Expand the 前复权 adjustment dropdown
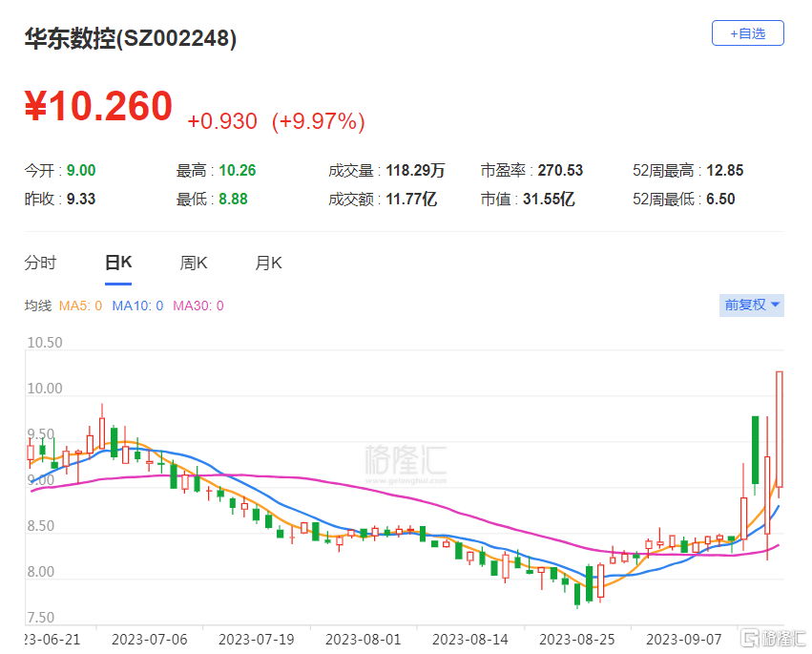This screenshot has height=654, width=812. (x=752, y=305)
